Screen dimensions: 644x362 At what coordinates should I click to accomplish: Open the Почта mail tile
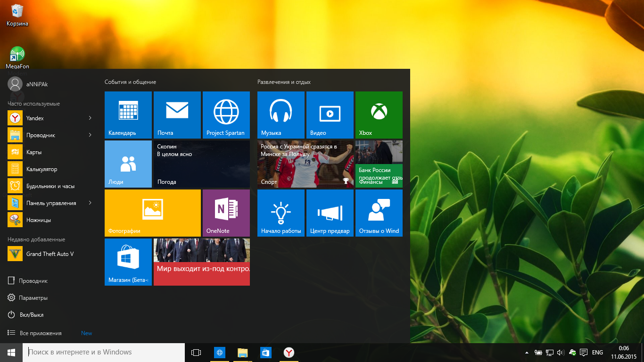point(177,115)
